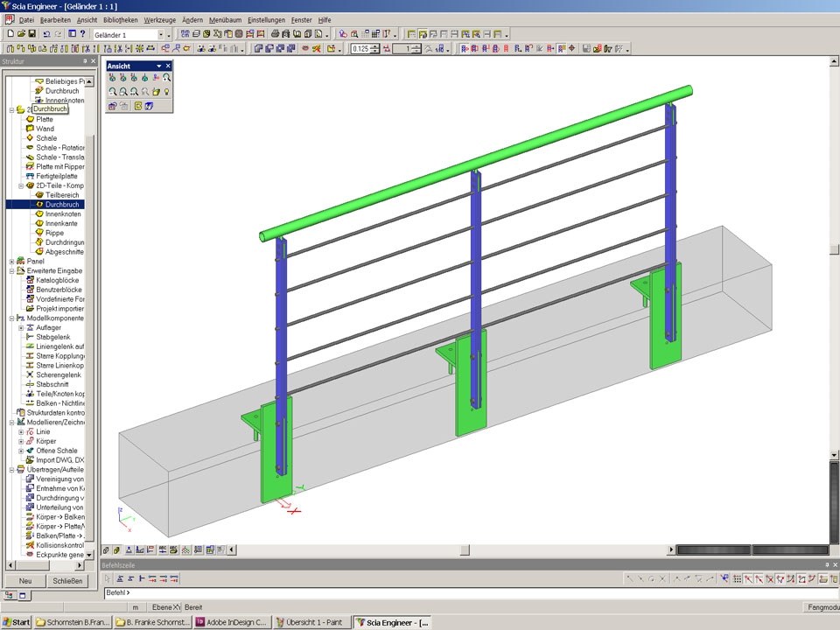Click the Save icon in the toolbar
Image resolution: width=840 pixels, height=630 pixels.
(x=32, y=34)
